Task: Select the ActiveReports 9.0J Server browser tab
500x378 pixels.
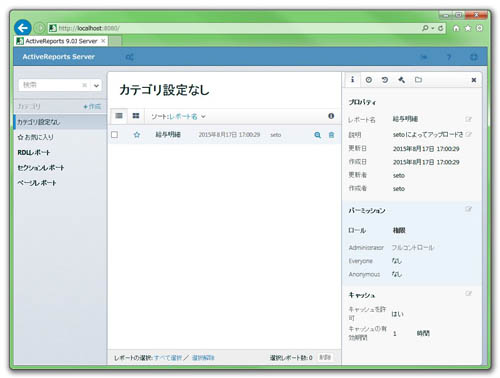Action: [61, 41]
